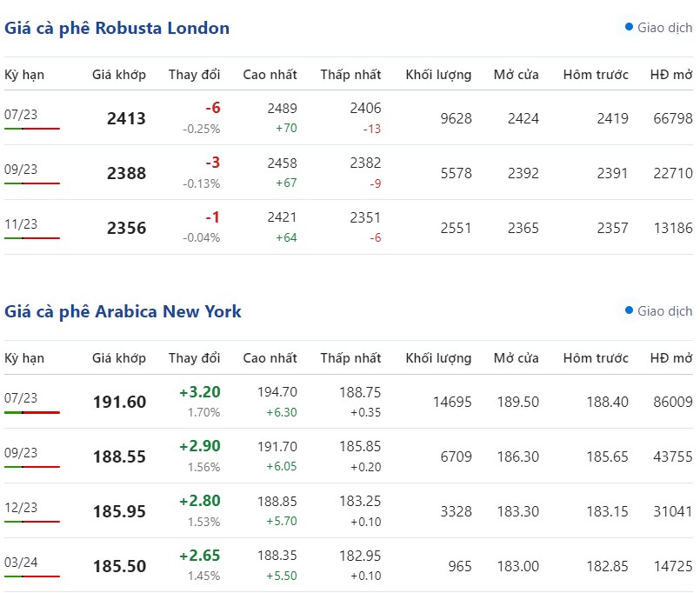This screenshot has width=700, height=593.
Task: Click the Arabica price 188.55
Action: pyautogui.click(x=120, y=456)
